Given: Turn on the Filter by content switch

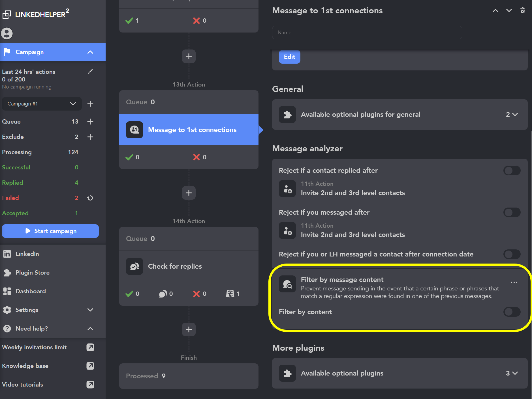Looking at the screenshot, I should (x=512, y=312).
